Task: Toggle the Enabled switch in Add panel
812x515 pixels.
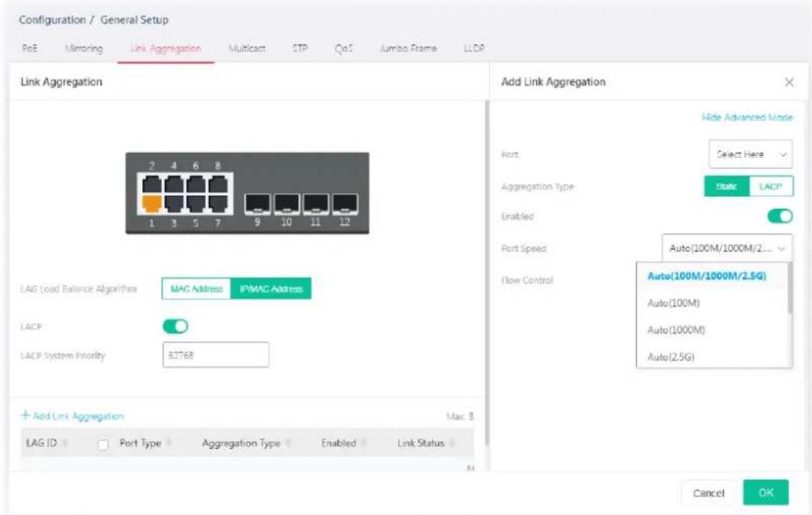Action: pyautogui.click(x=780, y=216)
